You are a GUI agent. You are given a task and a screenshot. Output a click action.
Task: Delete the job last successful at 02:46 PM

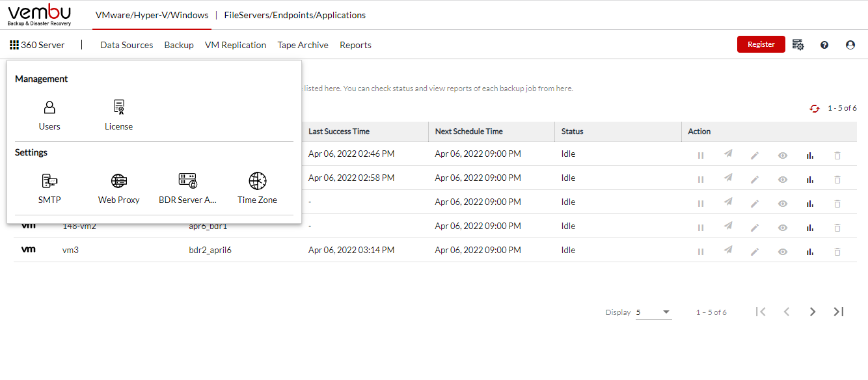[837, 155]
